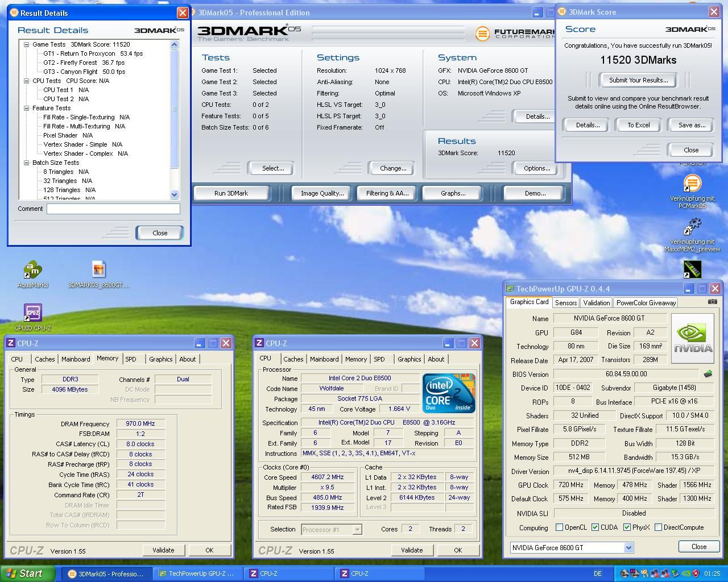The width and height of the screenshot is (728, 582).
Task: Click the Demo button
Action: pos(535,193)
